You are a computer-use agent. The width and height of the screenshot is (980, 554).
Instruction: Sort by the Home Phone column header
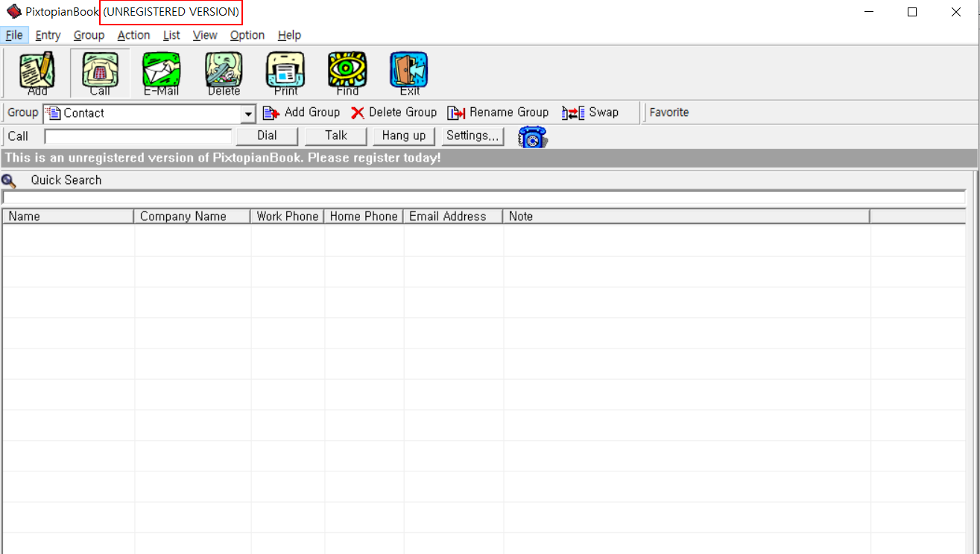point(364,216)
